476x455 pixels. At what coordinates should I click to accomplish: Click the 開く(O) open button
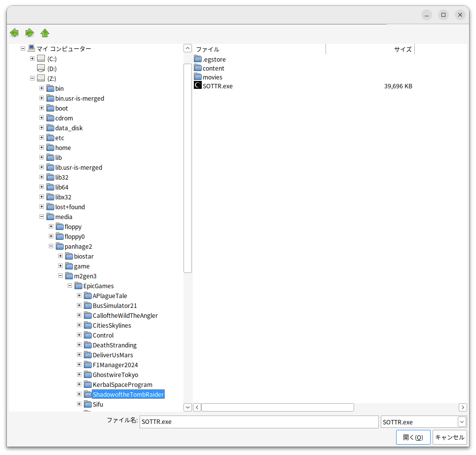[413, 437]
